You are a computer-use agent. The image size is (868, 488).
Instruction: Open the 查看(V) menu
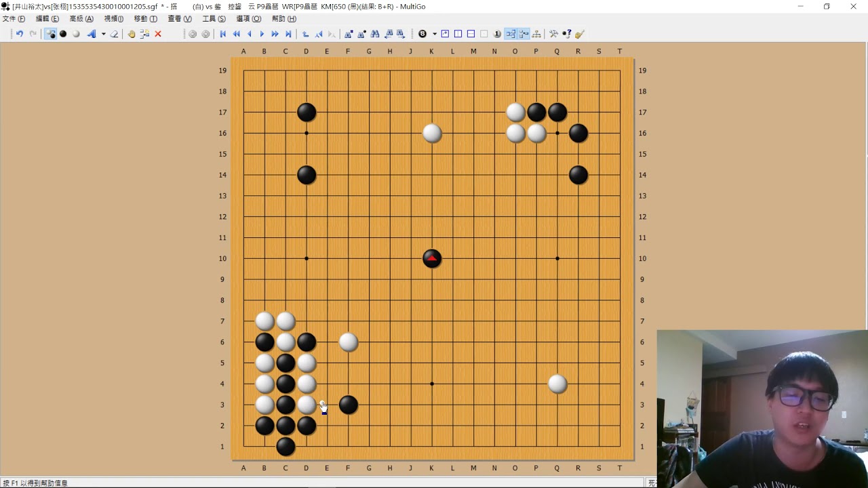[180, 19]
